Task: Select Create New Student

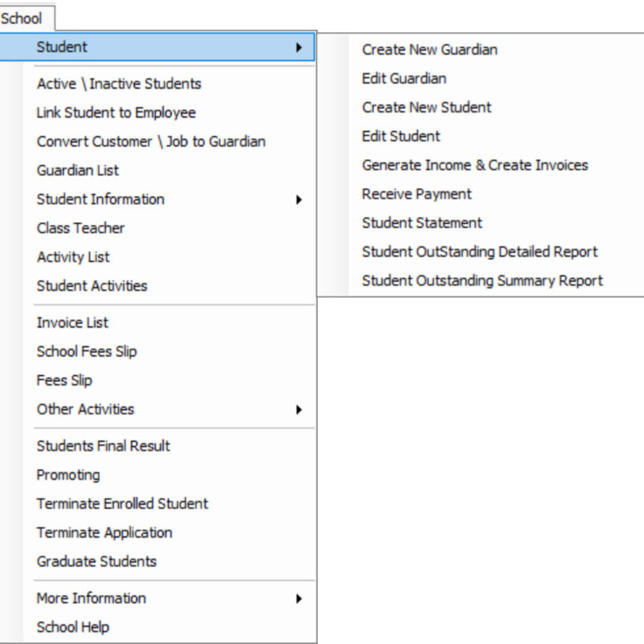Action: pyautogui.click(x=427, y=108)
